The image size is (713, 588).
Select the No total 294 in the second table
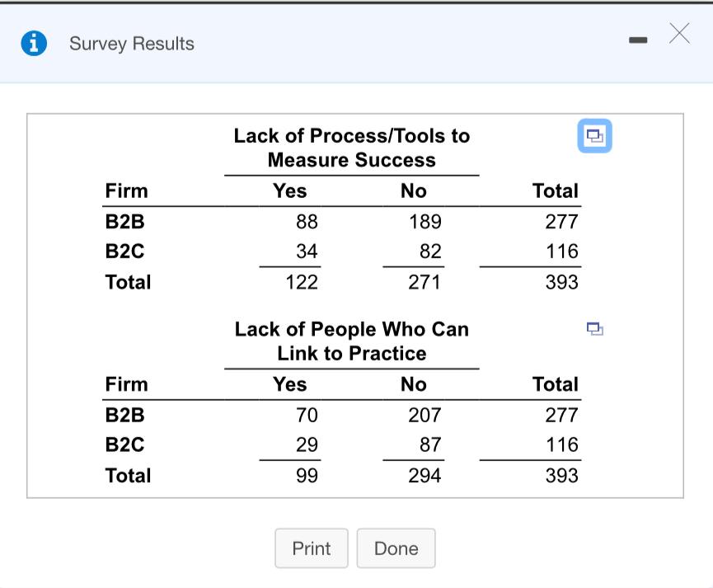[x=425, y=476]
